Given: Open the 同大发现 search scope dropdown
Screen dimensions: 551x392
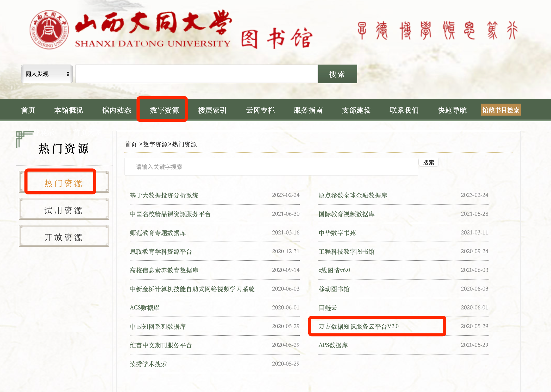Looking at the screenshot, I should [x=47, y=74].
